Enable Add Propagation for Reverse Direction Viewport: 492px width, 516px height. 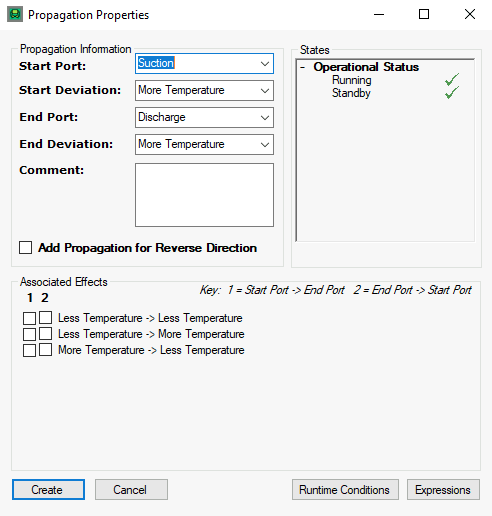pos(26,248)
